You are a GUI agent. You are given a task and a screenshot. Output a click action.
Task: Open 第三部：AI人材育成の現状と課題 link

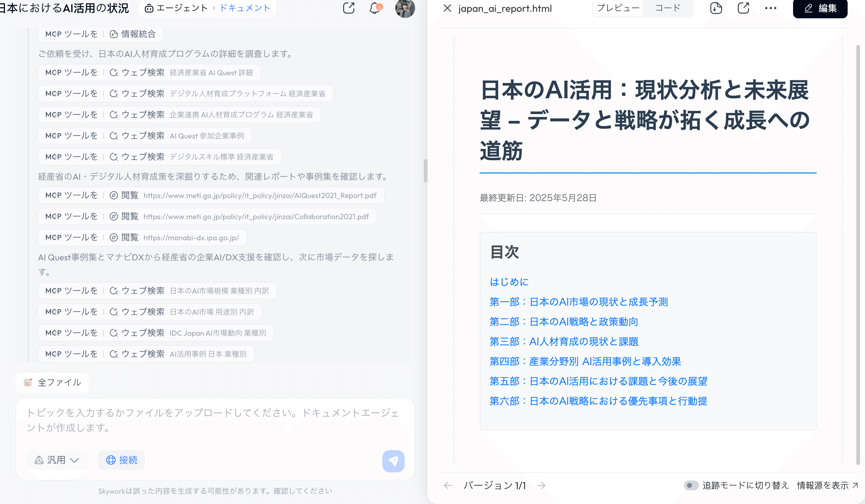(x=564, y=341)
